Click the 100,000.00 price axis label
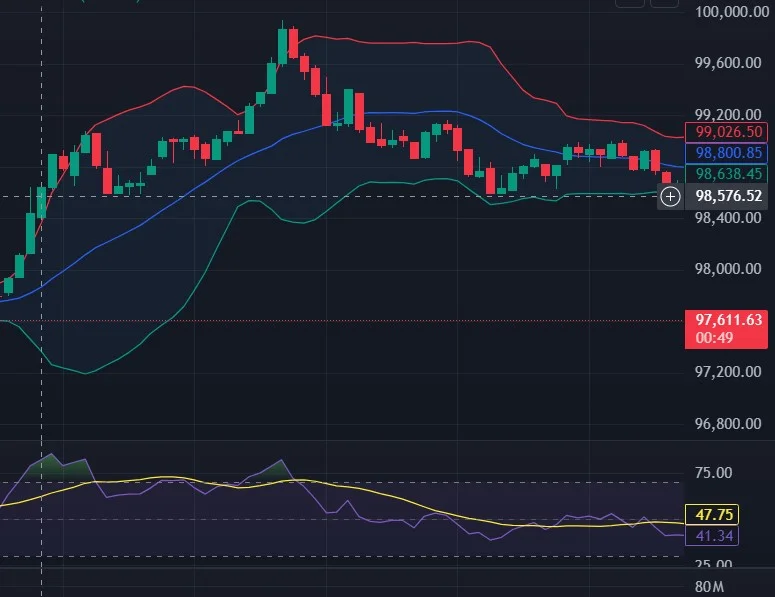This screenshot has height=597, width=775. coord(732,11)
